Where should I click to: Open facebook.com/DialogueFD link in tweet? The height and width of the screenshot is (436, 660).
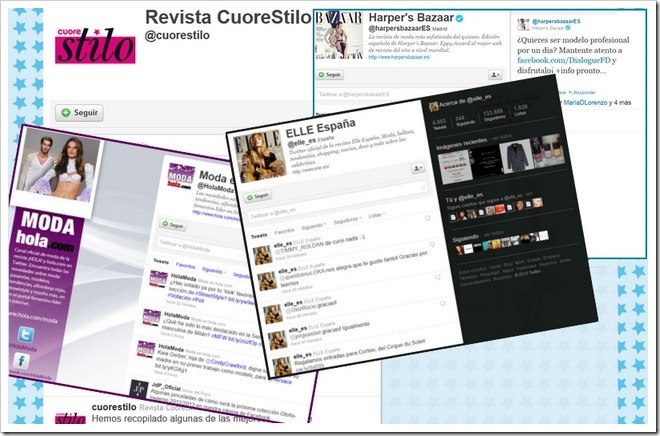pyautogui.click(x=564, y=60)
